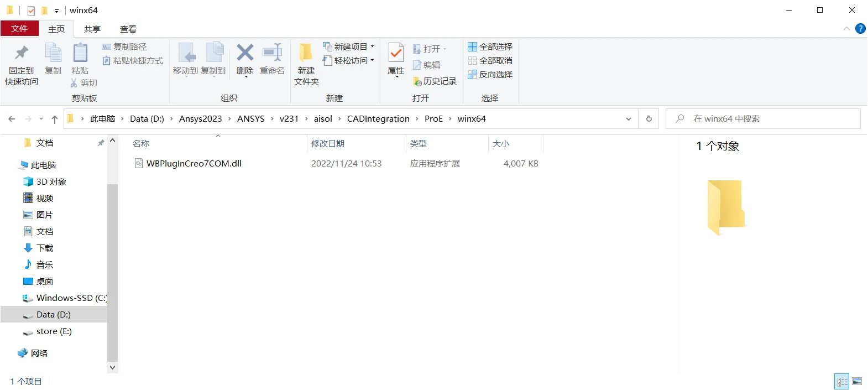Switch to the View tab

(128, 29)
